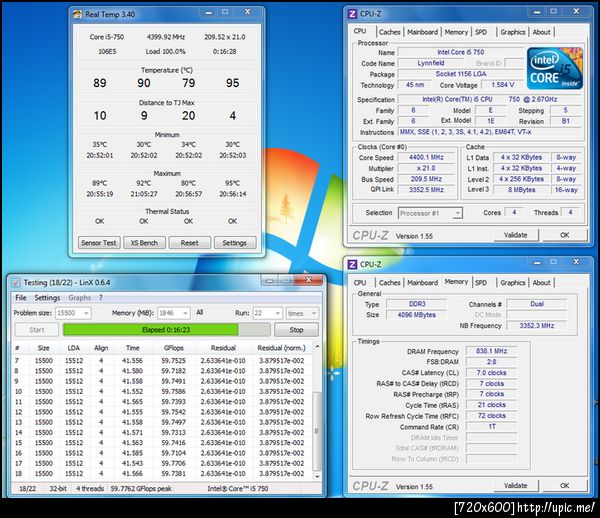Stop the LinX test run
The image size is (600, 518).
(x=296, y=330)
